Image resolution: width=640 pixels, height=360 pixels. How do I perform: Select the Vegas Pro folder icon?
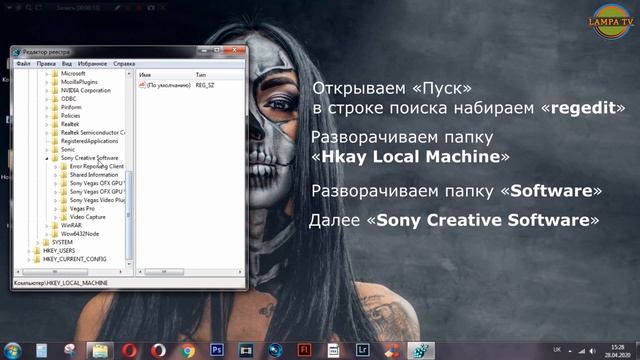[x=64, y=209]
